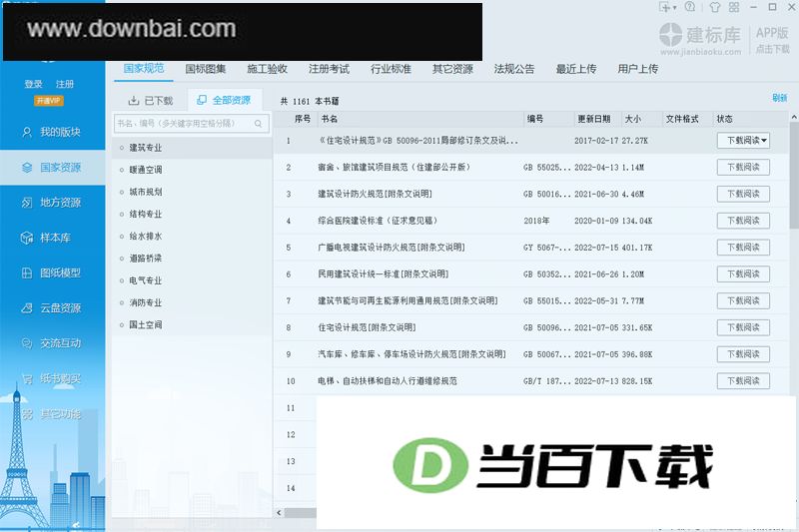
Task: Open the four-squares apps grid icon
Action: (734, 7)
